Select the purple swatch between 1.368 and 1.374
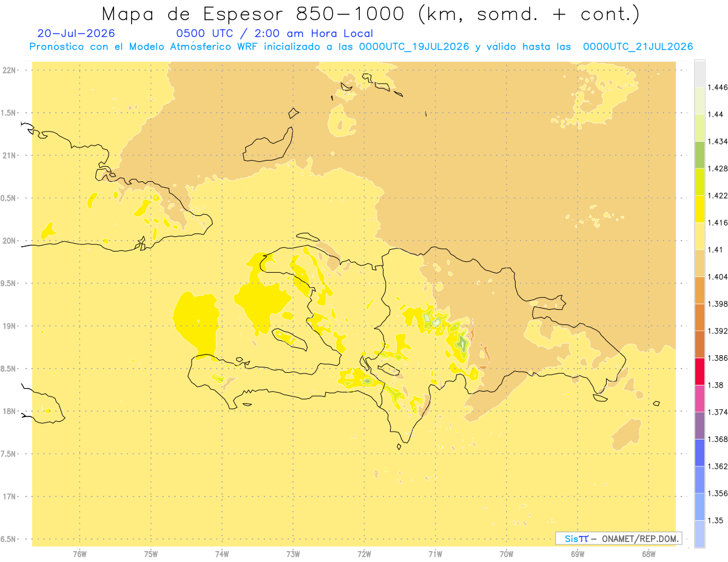The image size is (728, 562). (x=699, y=426)
